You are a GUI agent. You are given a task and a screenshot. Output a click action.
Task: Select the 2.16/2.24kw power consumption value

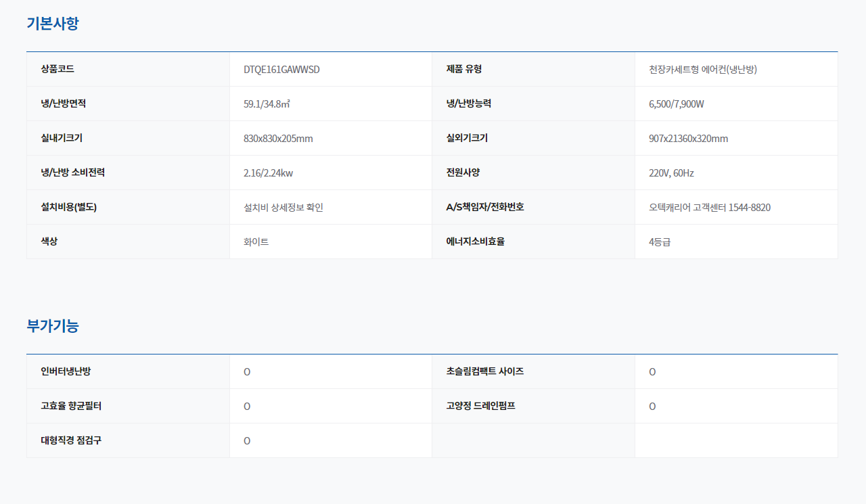[268, 173]
